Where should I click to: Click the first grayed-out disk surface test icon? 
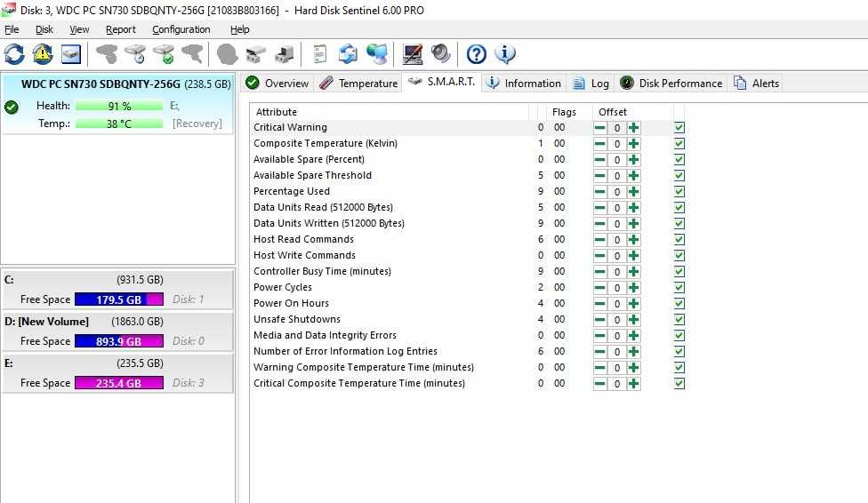(x=107, y=54)
